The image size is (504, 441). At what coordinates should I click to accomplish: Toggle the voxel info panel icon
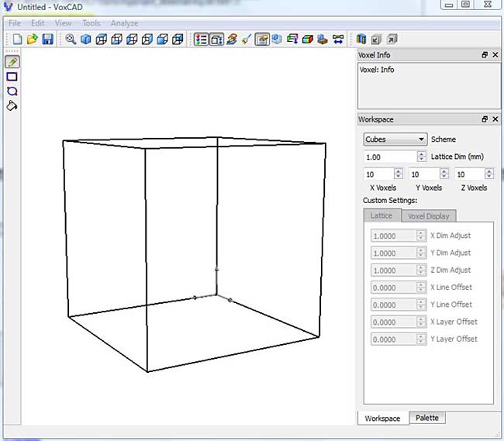262,40
